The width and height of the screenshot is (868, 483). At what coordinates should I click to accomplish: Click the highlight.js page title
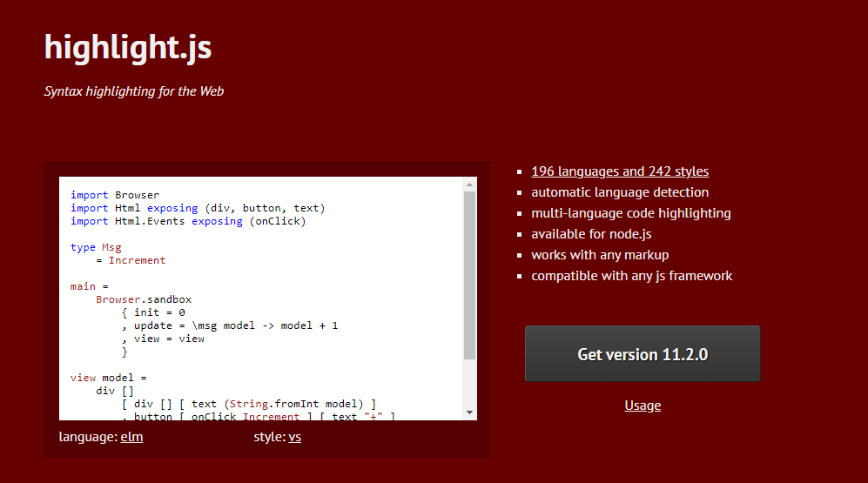pos(128,48)
